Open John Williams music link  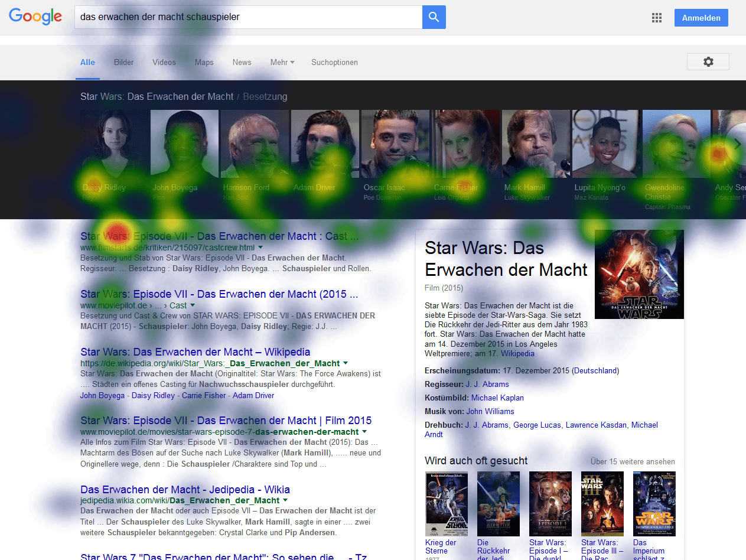(490, 411)
